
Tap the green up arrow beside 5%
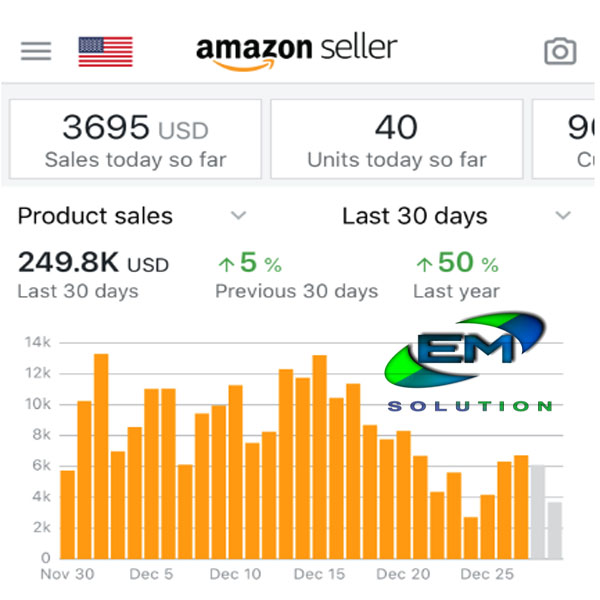coord(227,264)
